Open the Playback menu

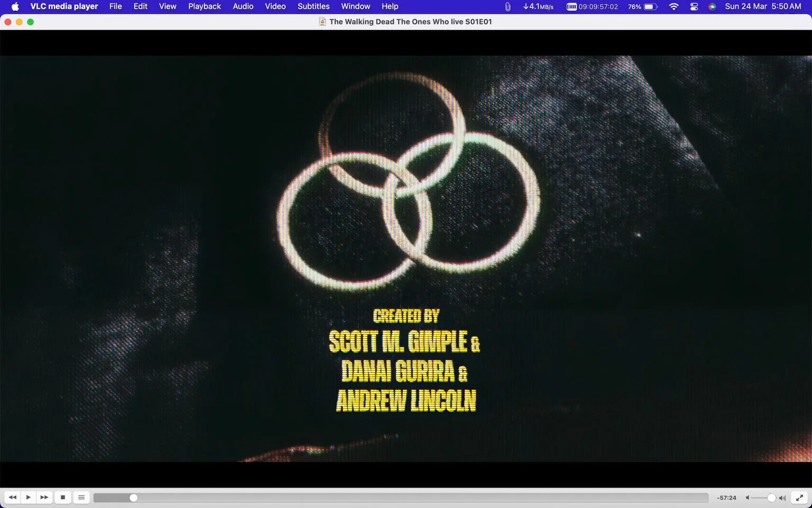pos(205,6)
